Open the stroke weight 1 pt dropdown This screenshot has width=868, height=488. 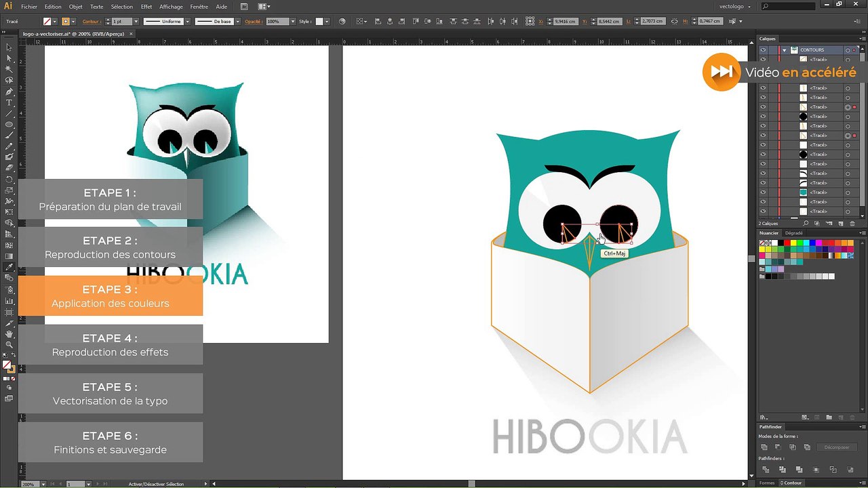136,22
